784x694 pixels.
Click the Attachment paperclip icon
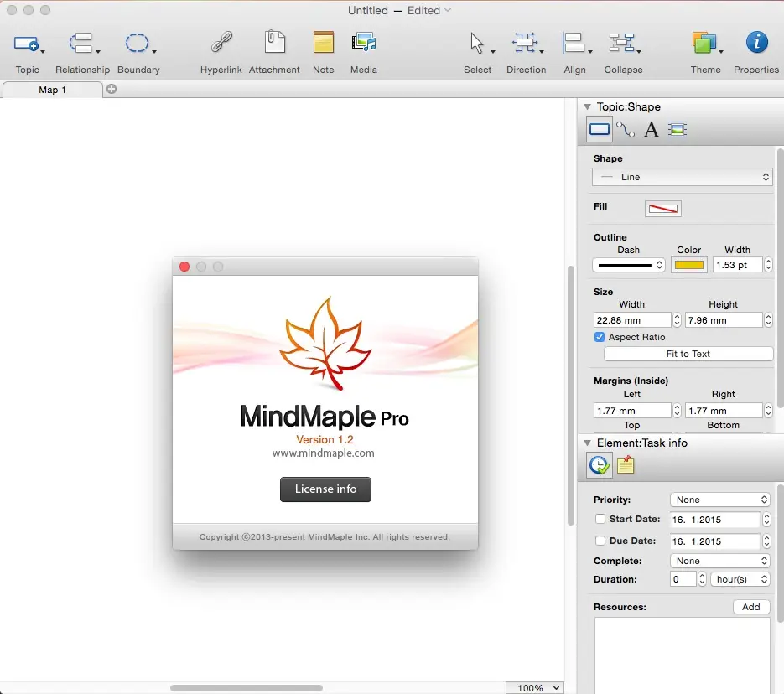[274, 42]
